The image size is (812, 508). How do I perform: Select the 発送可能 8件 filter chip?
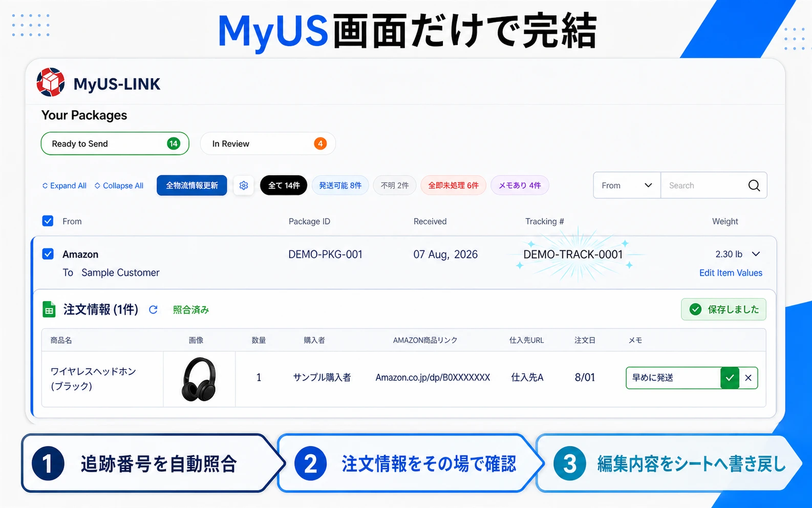tap(340, 185)
